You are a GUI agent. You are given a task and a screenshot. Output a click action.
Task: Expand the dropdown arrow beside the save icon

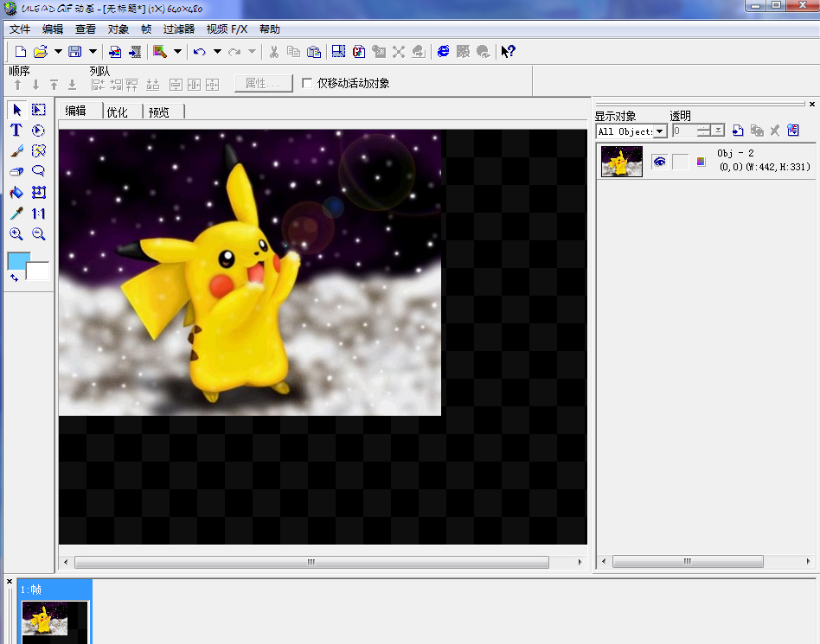[93, 51]
